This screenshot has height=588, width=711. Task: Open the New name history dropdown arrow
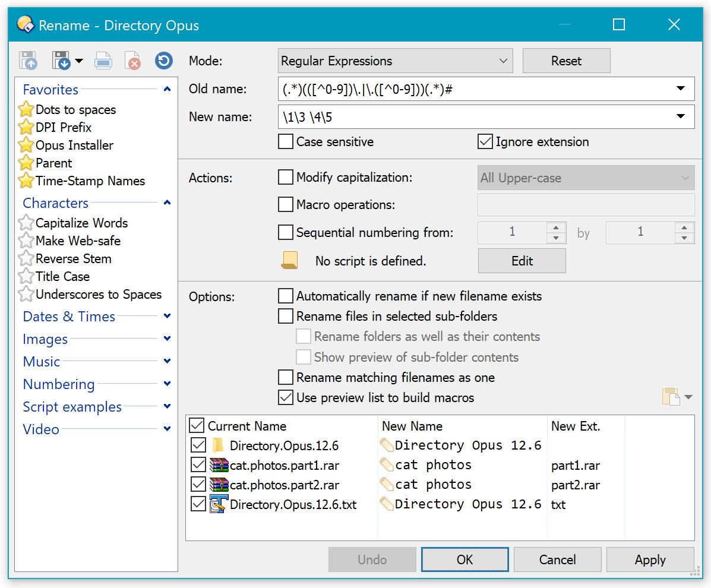coord(680,116)
